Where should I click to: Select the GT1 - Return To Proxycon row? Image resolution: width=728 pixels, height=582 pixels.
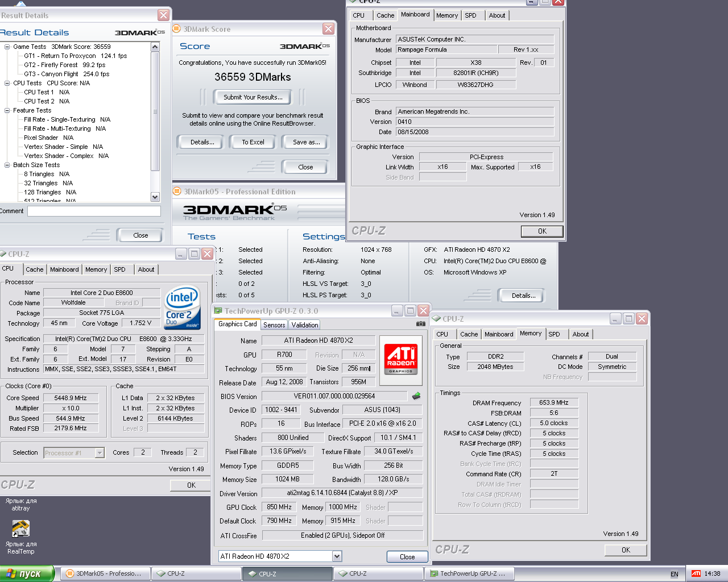(x=76, y=56)
